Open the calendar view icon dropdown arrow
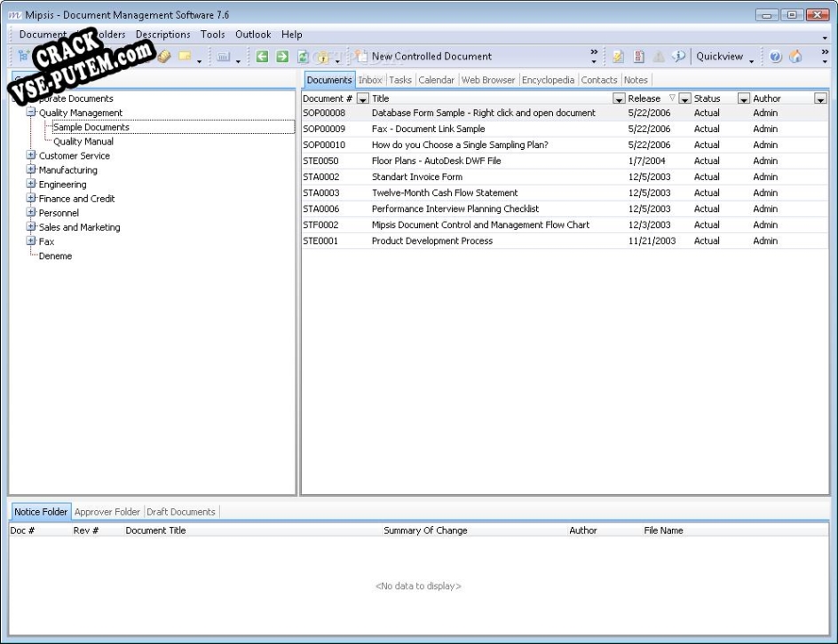Screen dimensions: 838x644 tap(238, 61)
